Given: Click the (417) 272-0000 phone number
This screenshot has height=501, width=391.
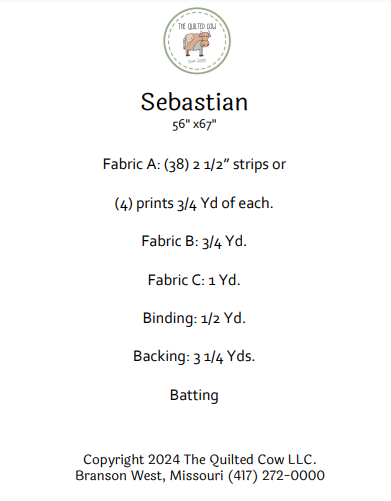Looking at the screenshot, I should tap(276, 475).
